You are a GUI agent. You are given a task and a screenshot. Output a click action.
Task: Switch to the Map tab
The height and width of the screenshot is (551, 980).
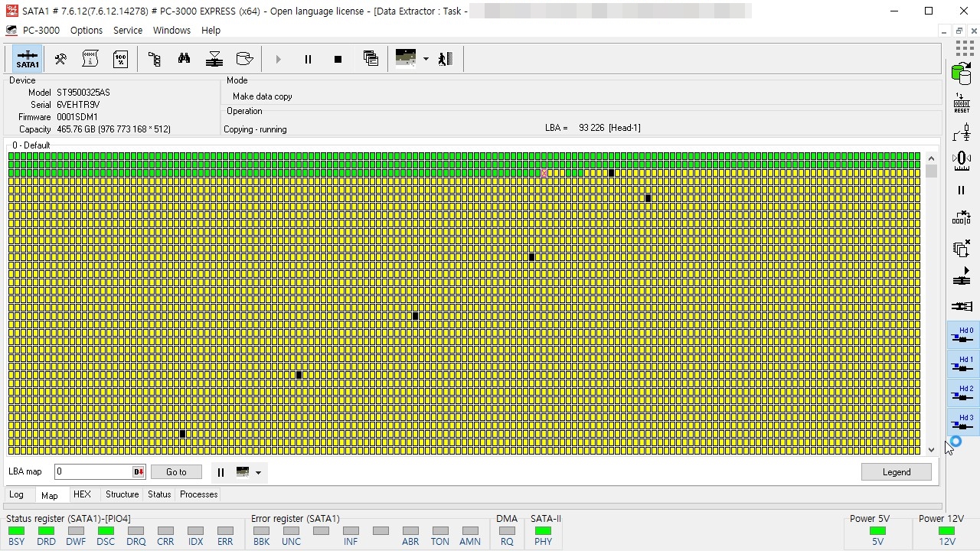[x=49, y=495]
